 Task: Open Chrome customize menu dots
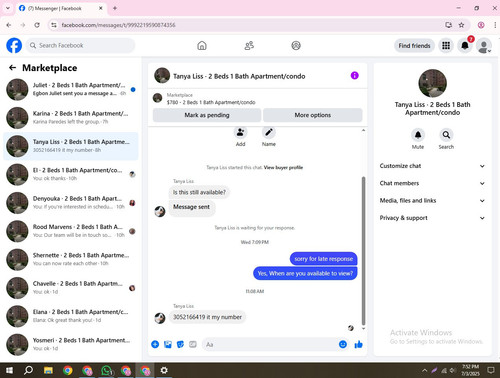[x=495, y=25]
